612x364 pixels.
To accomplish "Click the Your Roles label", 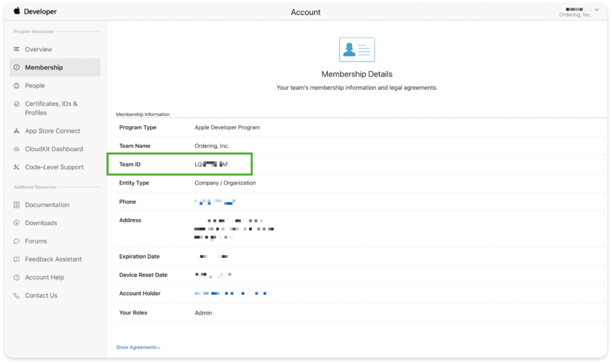I will [133, 313].
